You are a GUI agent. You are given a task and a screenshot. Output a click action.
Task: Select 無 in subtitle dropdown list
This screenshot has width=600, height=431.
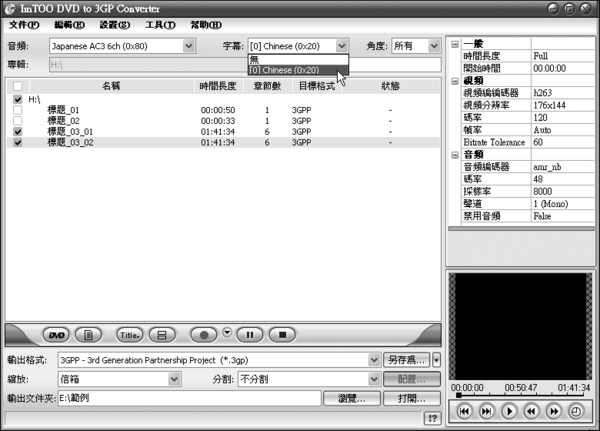pyautogui.click(x=298, y=60)
